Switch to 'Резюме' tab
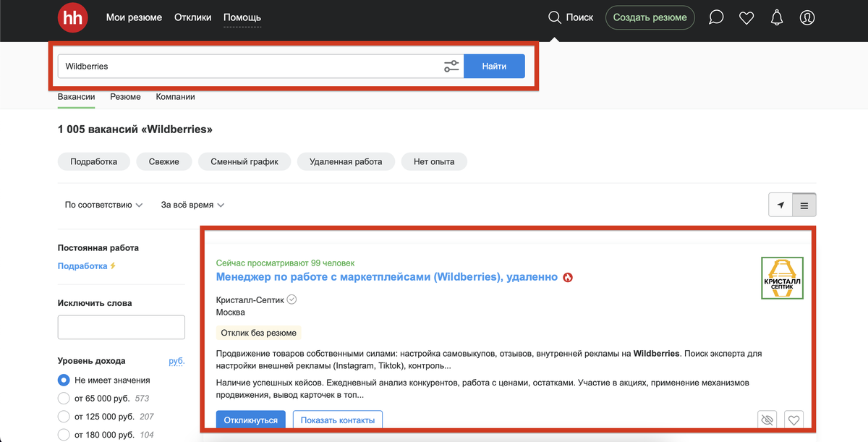This screenshot has width=868, height=442. [125, 96]
